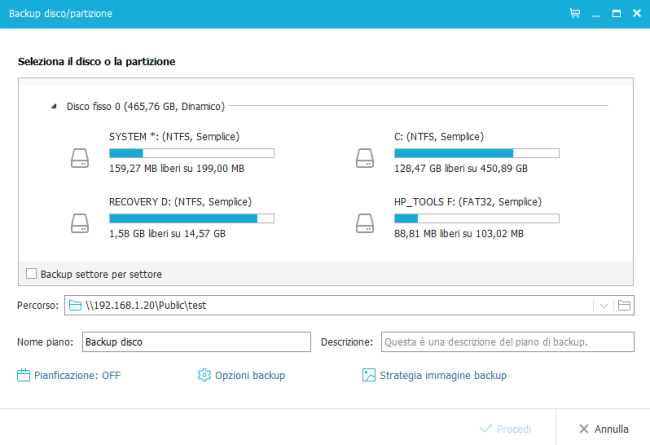The width and height of the screenshot is (650, 445).
Task: Click the gear icon for Opzioni backup
Action: 204,375
